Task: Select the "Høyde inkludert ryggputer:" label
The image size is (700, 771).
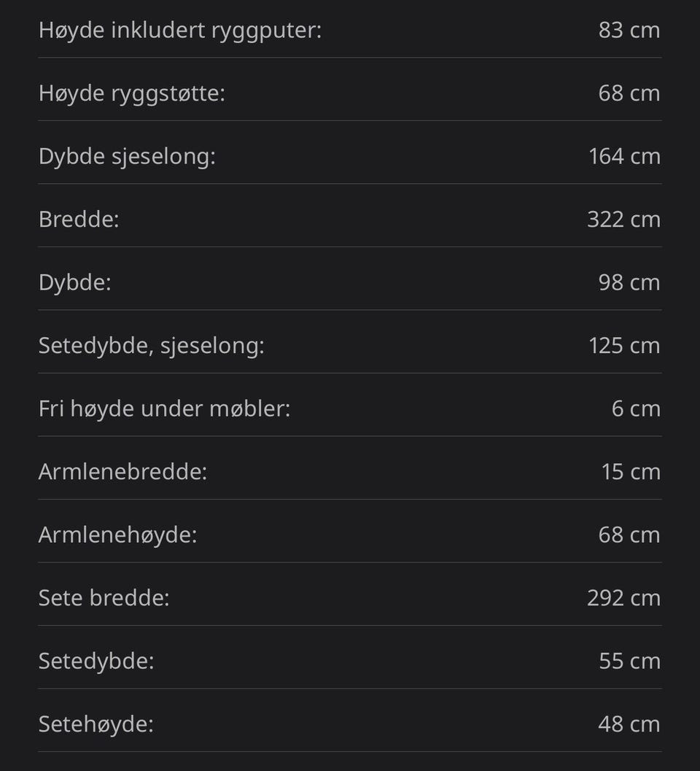Action: tap(180, 31)
